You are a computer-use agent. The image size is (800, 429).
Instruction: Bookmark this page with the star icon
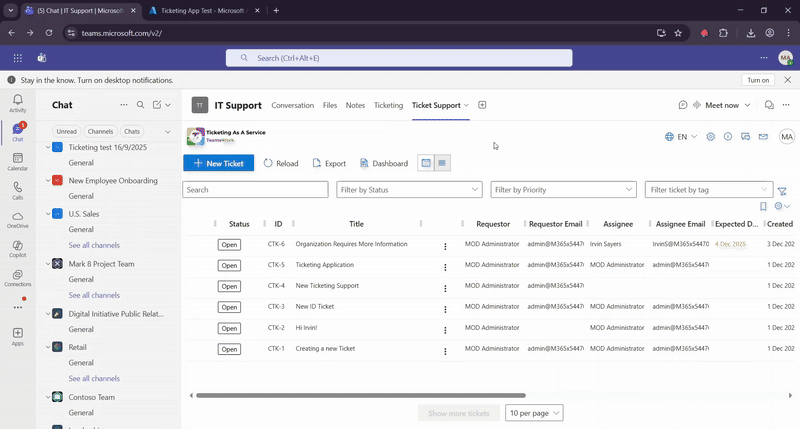coord(678,33)
